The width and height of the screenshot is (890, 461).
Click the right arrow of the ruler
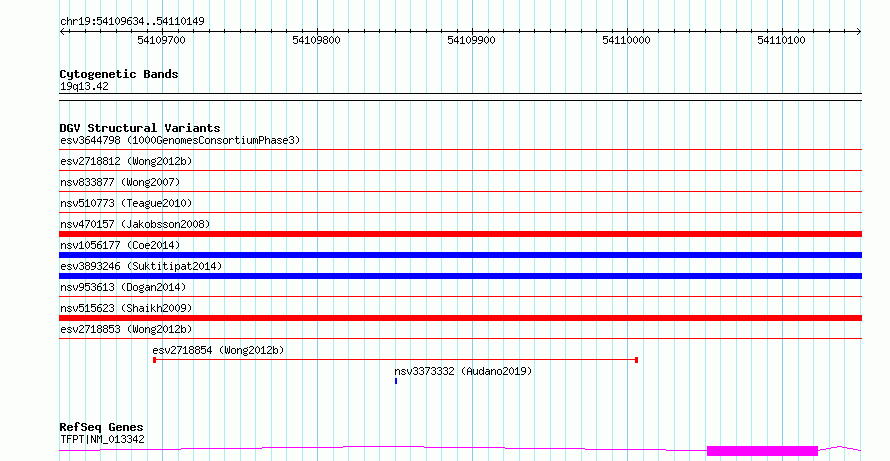click(x=859, y=32)
